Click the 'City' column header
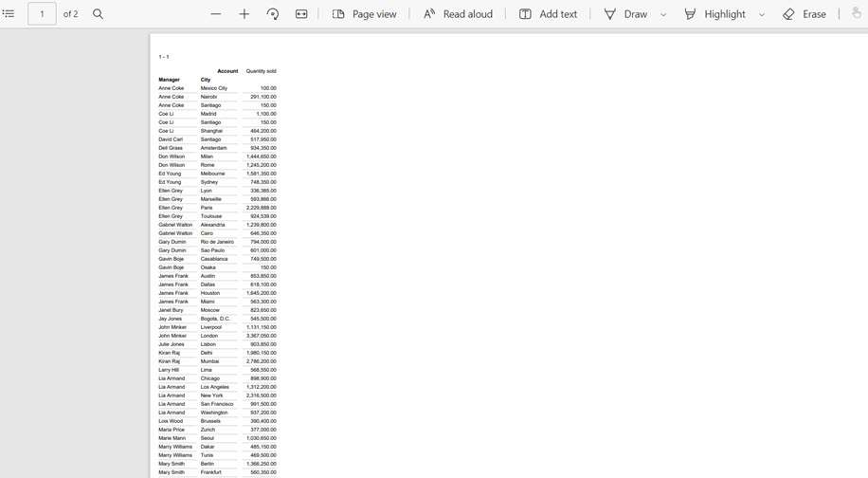The image size is (868, 478). [206, 80]
